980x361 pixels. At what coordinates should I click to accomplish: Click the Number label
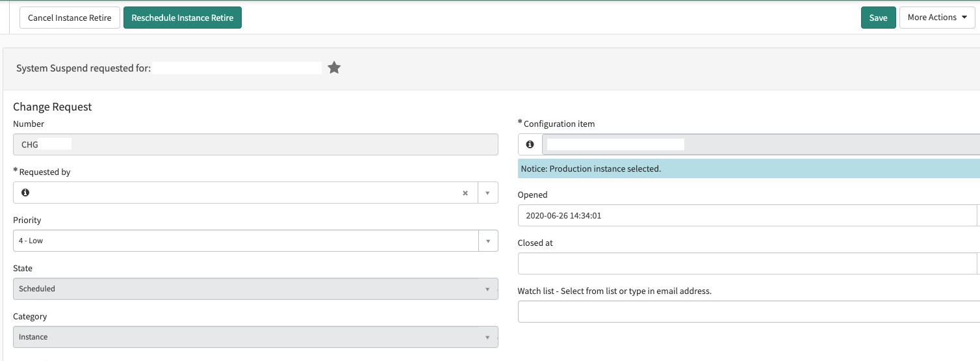(x=29, y=124)
